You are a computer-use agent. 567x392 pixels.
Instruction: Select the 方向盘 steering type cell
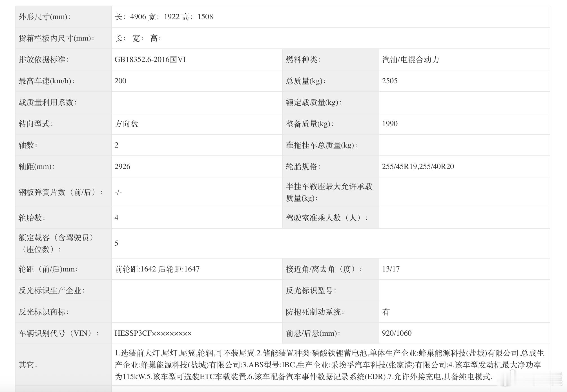[126, 124]
